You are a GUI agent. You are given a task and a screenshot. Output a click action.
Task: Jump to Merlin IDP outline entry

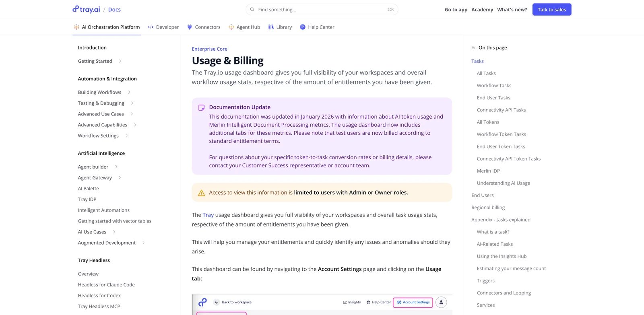pos(488,171)
